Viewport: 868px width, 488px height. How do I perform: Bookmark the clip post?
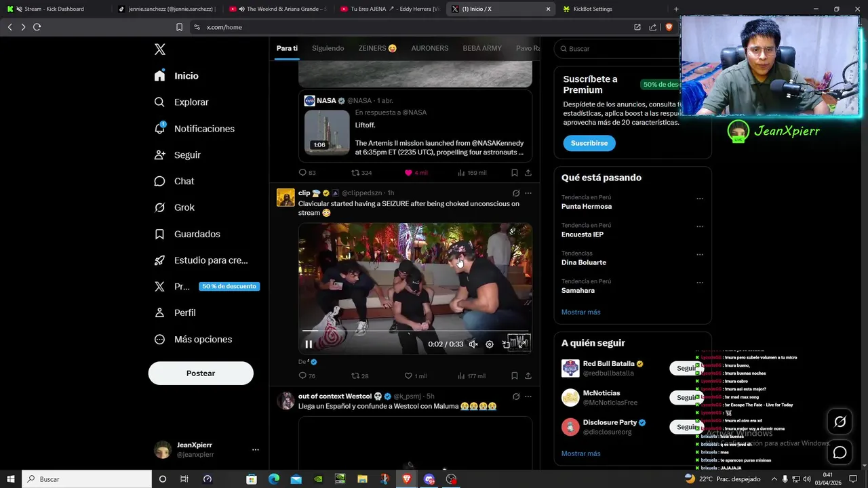[515, 375]
